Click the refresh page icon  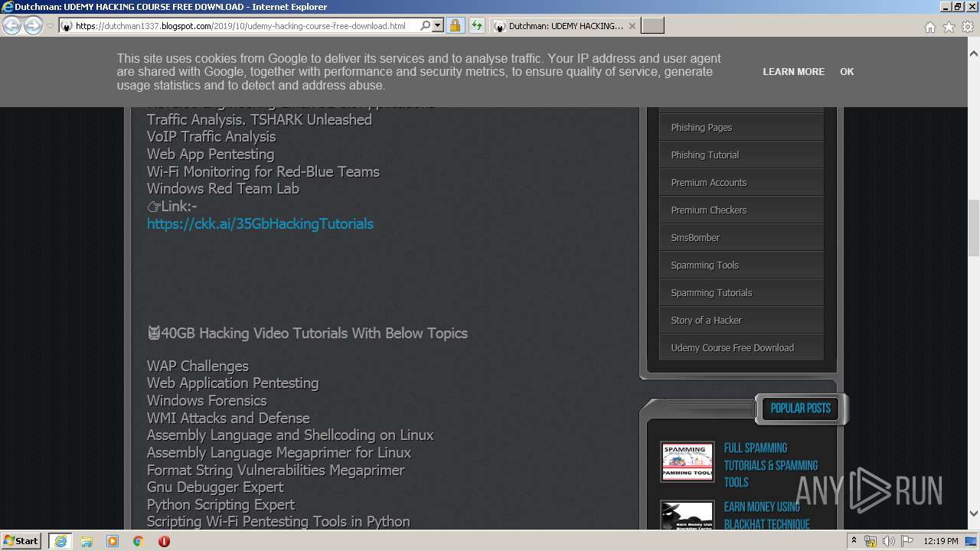pyautogui.click(x=477, y=26)
